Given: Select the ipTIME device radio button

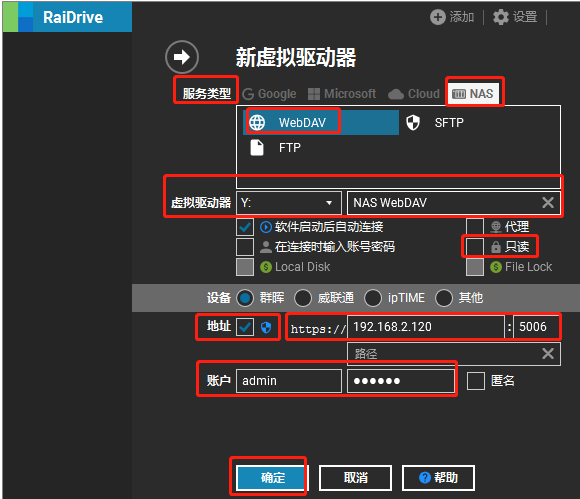Looking at the screenshot, I should (373, 298).
